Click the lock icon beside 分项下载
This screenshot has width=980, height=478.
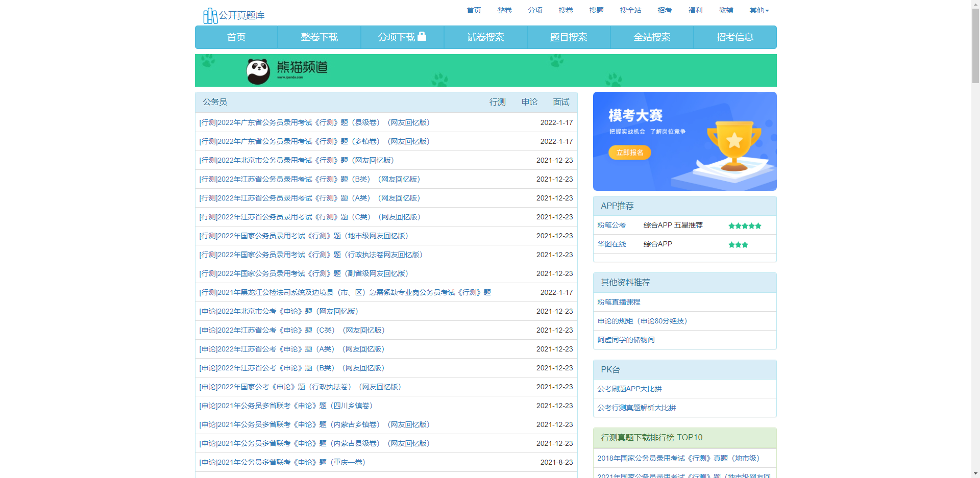(422, 36)
